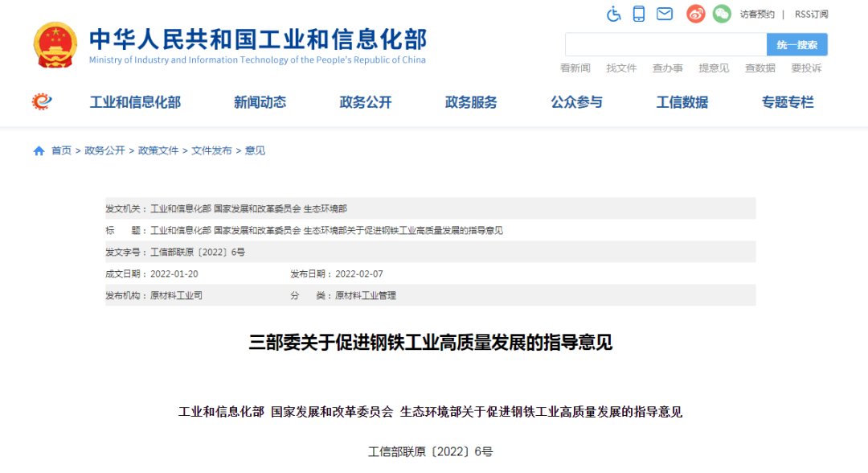Click the 统一搜索 search button
This screenshot has width=868, height=473.
point(796,44)
